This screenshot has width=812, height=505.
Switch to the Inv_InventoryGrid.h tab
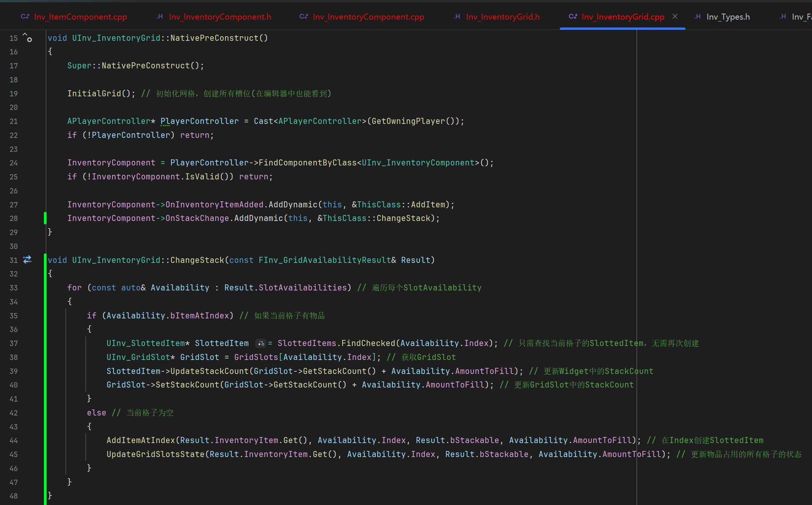point(503,17)
